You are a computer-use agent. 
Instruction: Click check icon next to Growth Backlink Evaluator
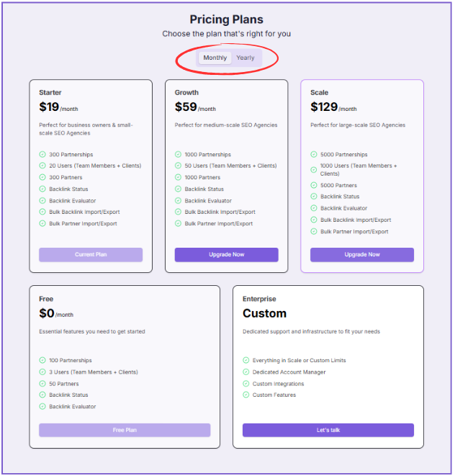179,201
